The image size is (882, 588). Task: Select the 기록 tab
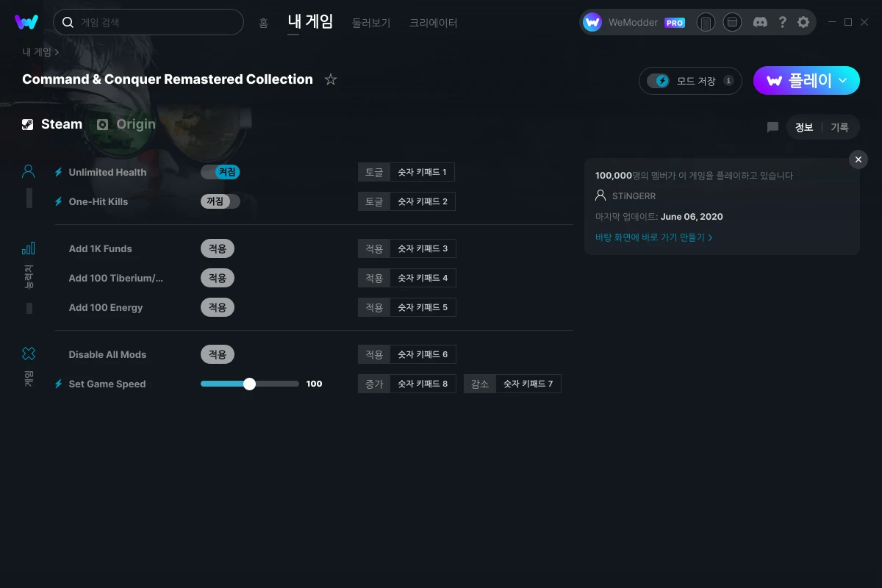[x=840, y=127]
